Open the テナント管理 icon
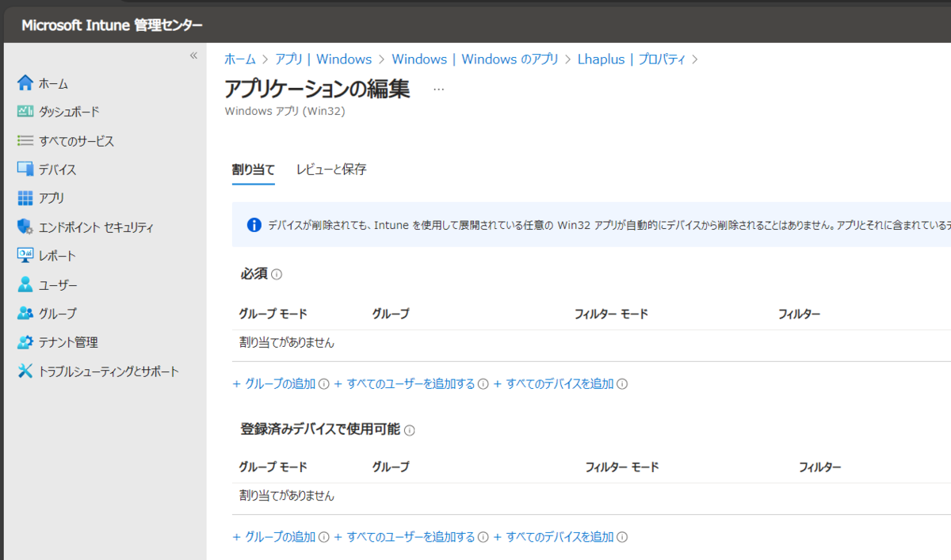This screenshot has height=560, width=951. pos(25,342)
